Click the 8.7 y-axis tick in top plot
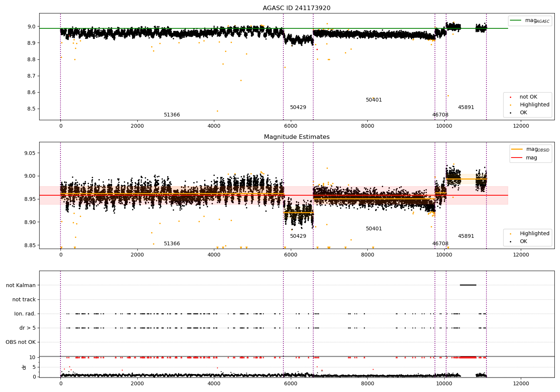This screenshot has width=560, height=392. pyautogui.click(x=31, y=76)
